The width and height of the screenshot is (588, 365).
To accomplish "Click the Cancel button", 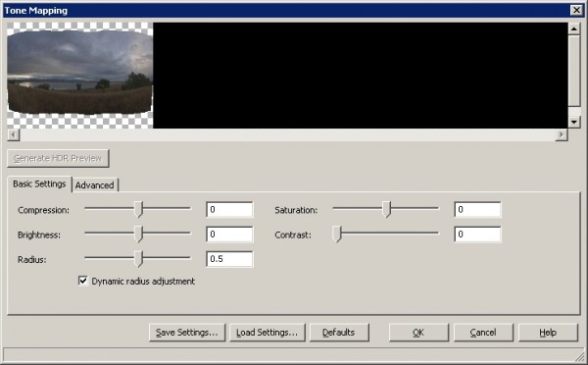I will point(483,333).
